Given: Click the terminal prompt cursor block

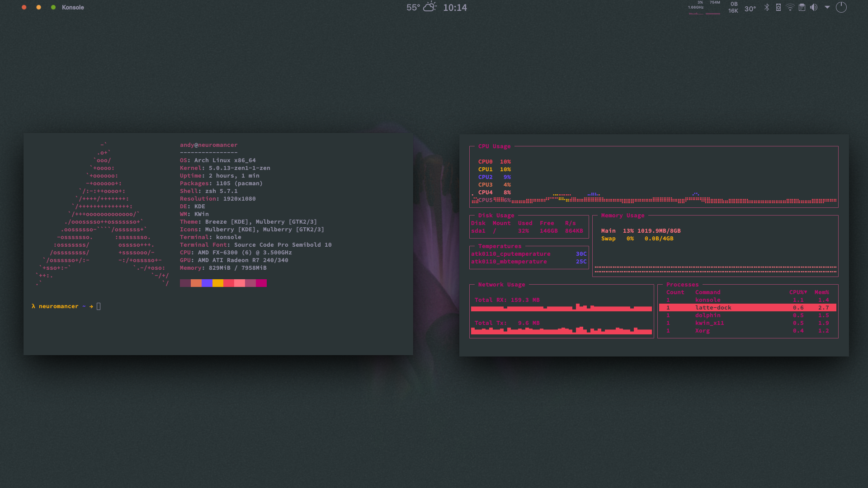Looking at the screenshot, I should point(99,306).
